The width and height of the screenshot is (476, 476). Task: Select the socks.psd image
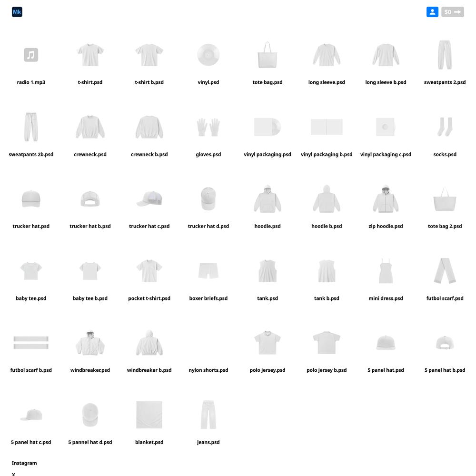[445, 127]
